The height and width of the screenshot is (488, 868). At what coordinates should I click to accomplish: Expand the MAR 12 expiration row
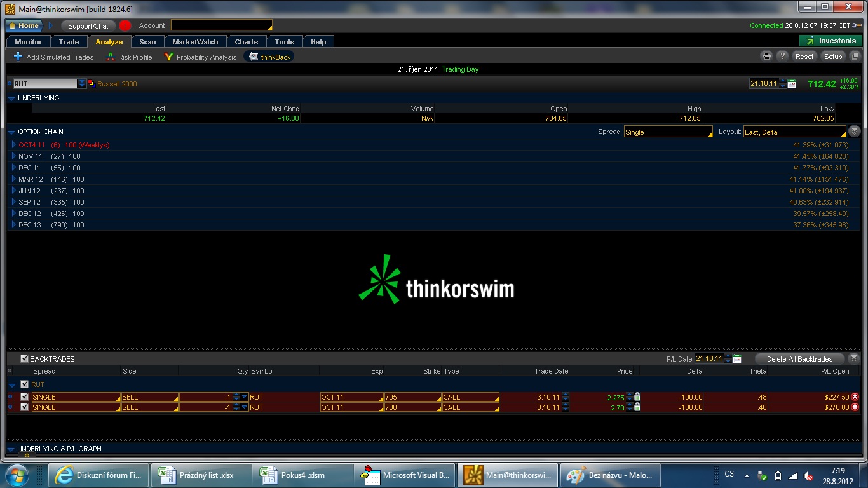[x=14, y=179]
